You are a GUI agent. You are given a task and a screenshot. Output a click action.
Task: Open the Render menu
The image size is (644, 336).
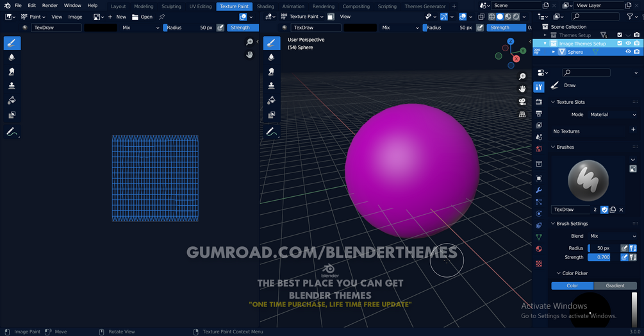50,5
